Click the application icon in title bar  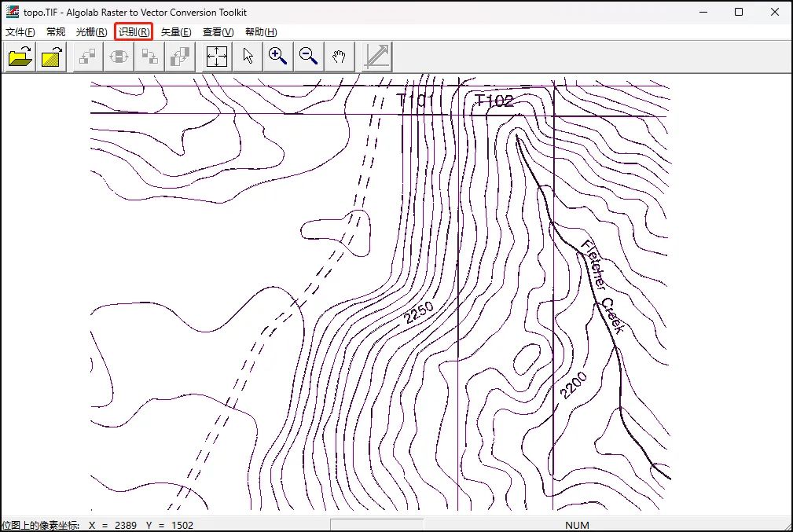coord(12,12)
